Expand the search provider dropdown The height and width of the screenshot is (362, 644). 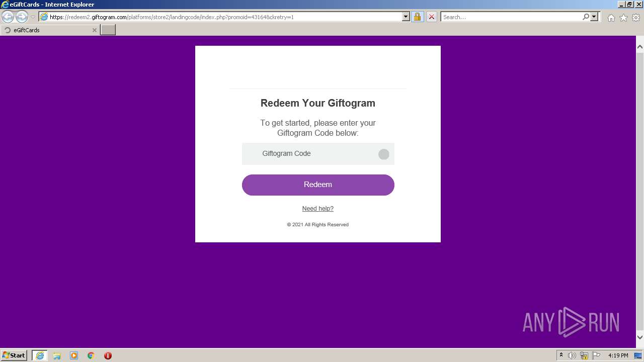[594, 17]
